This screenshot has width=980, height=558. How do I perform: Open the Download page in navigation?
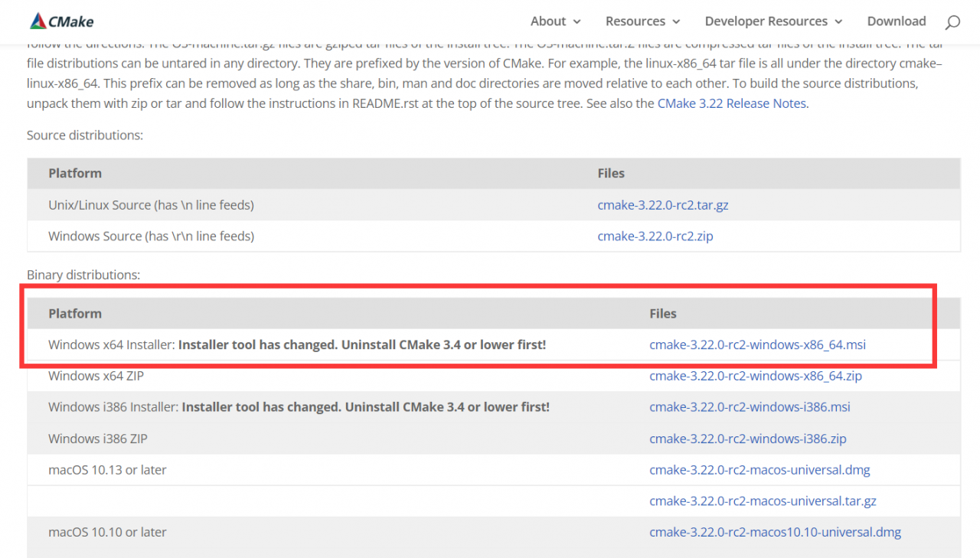897,21
